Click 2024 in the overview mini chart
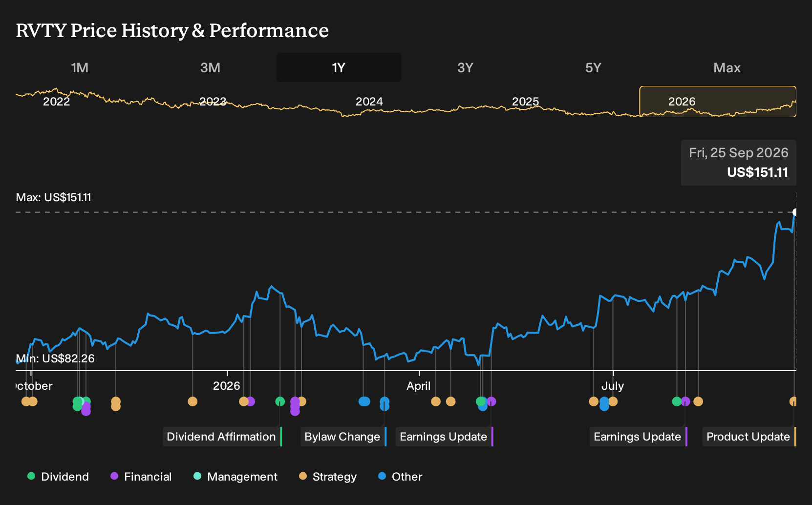Screen dimensions: 812x505 coord(369,102)
